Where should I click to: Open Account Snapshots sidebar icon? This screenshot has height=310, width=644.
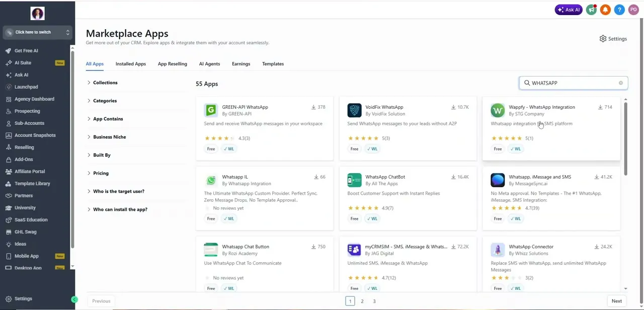9,135
